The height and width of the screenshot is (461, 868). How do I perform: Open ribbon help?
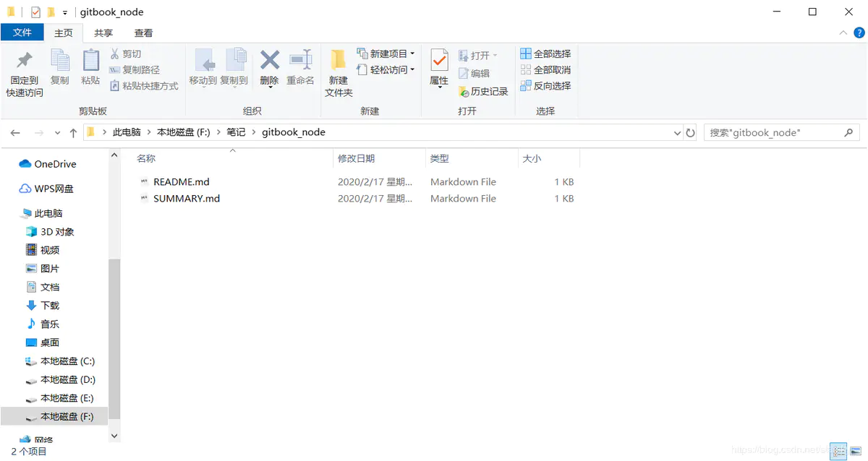pos(859,33)
